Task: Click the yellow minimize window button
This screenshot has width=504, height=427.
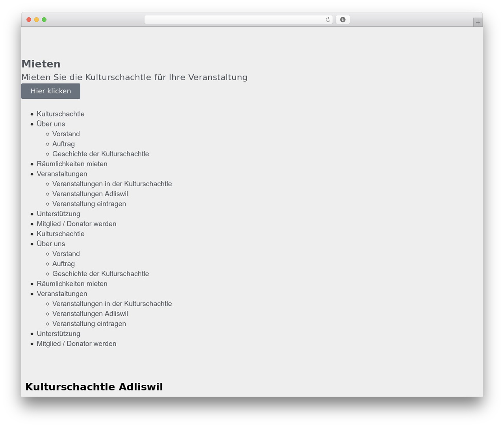Action: pos(36,20)
